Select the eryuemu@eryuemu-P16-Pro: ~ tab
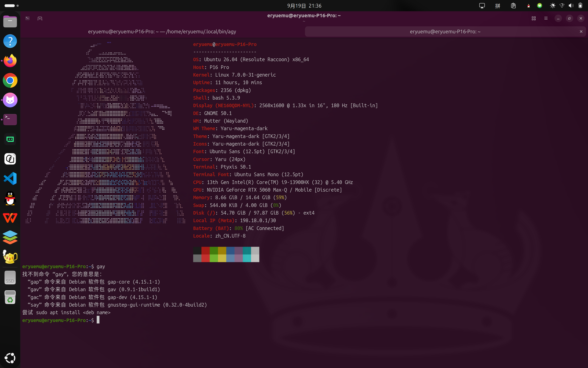 (445, 32)
